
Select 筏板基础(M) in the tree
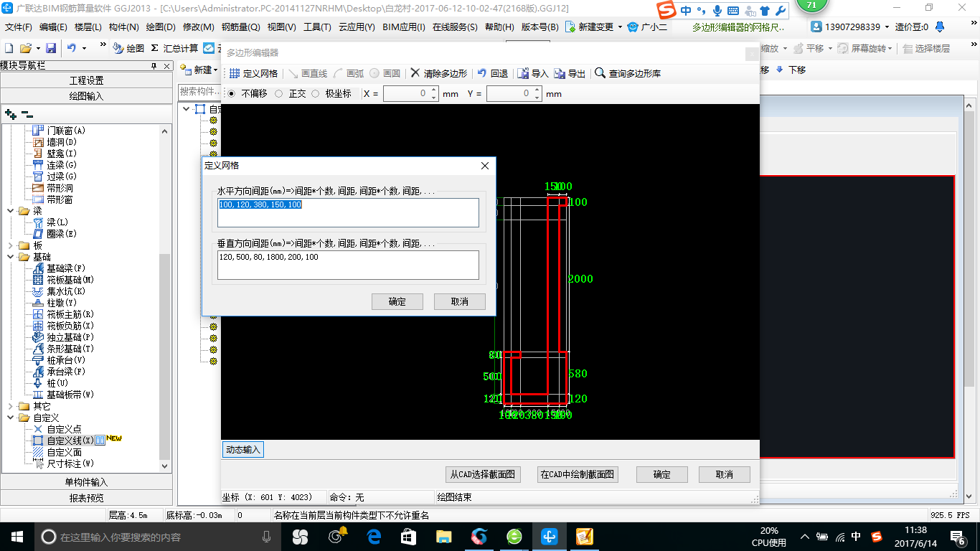pos(70,280)
